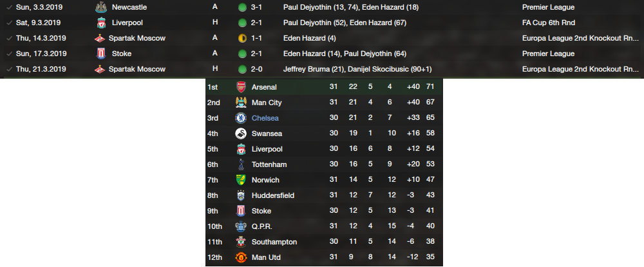The height and width of the screenshot is (267, 644).
Task: Click the Chelsea badge in the standings
Action: pyautogui.click(x=241, y=118)
